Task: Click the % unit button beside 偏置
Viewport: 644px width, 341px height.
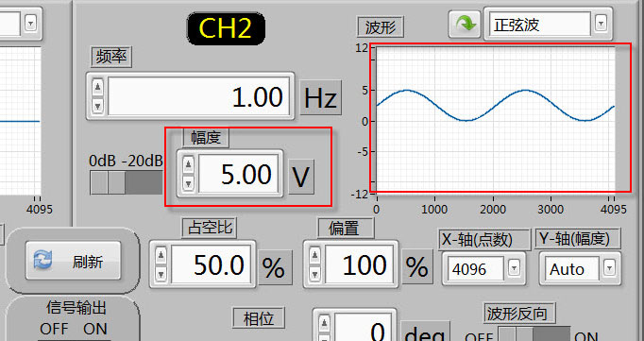Action: (x=416, y=266)
